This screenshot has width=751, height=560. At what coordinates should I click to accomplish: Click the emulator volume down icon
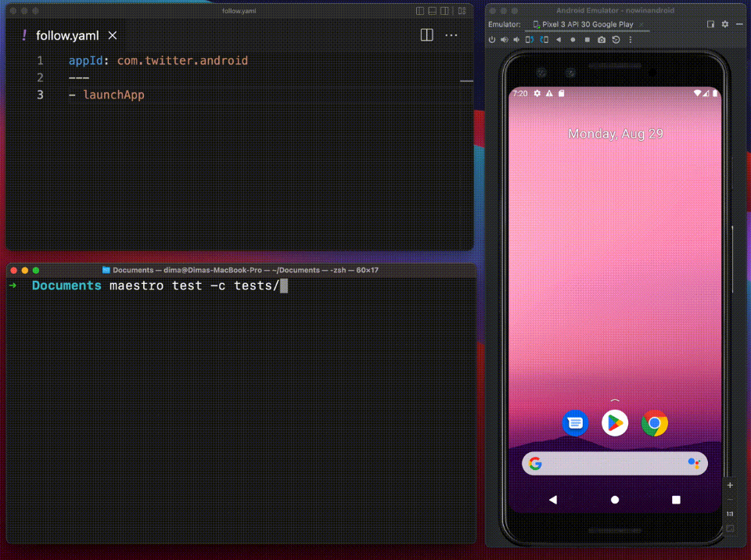tap(516, 40)
